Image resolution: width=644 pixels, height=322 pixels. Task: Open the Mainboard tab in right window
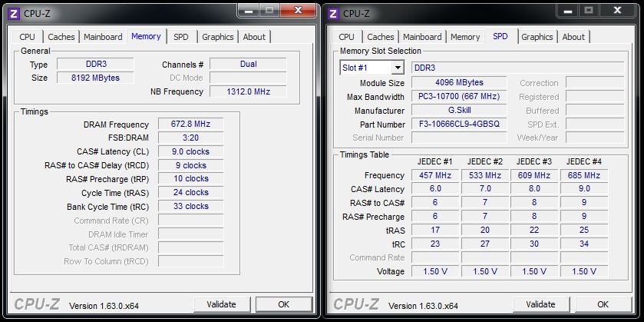[422, 37]
